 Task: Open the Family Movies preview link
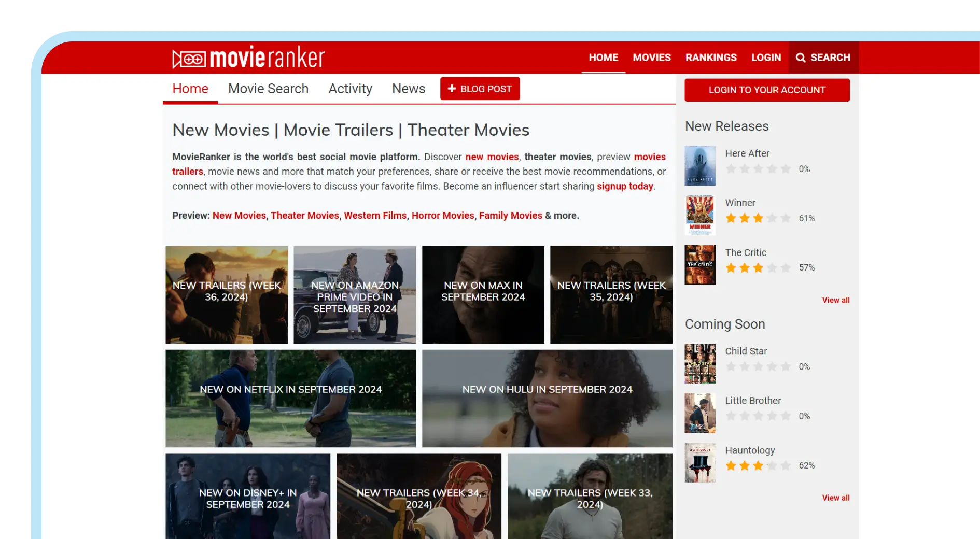tap(511, 215)
